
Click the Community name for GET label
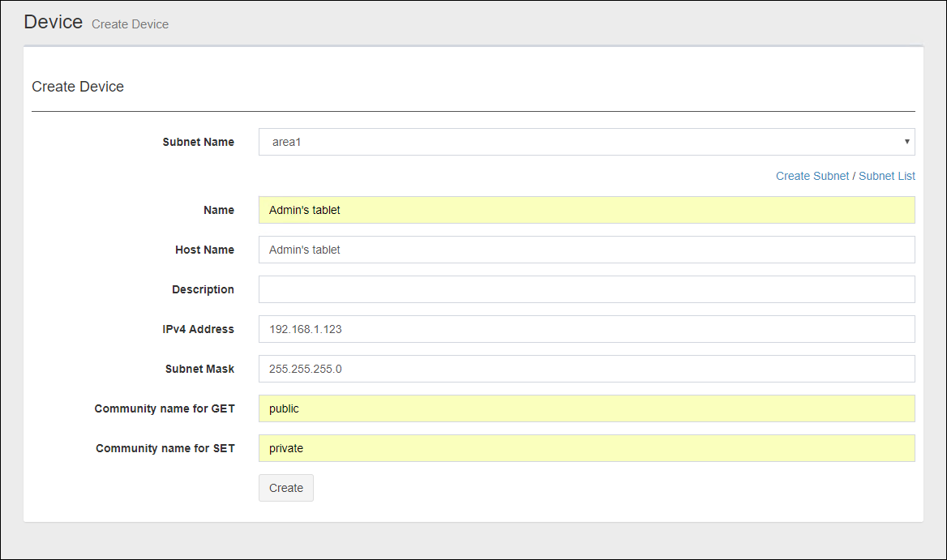point(165,408)
